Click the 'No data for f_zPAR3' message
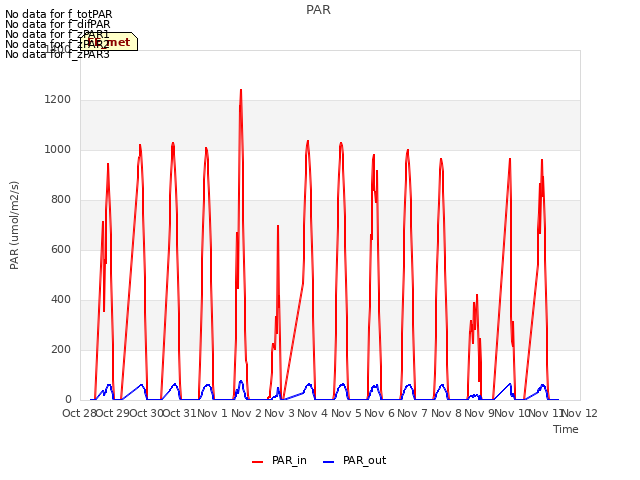This screenshot has height=480, width=640. 58,54
